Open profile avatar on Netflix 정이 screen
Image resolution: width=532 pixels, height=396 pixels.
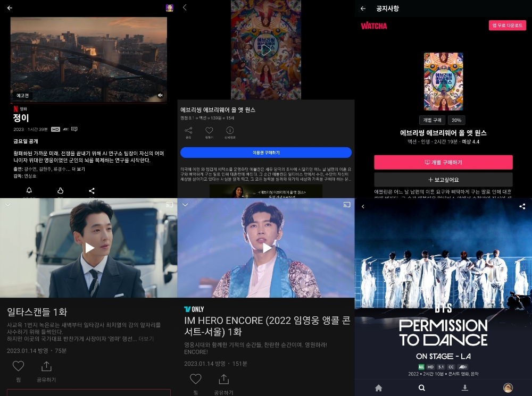(x=170, y=8)
